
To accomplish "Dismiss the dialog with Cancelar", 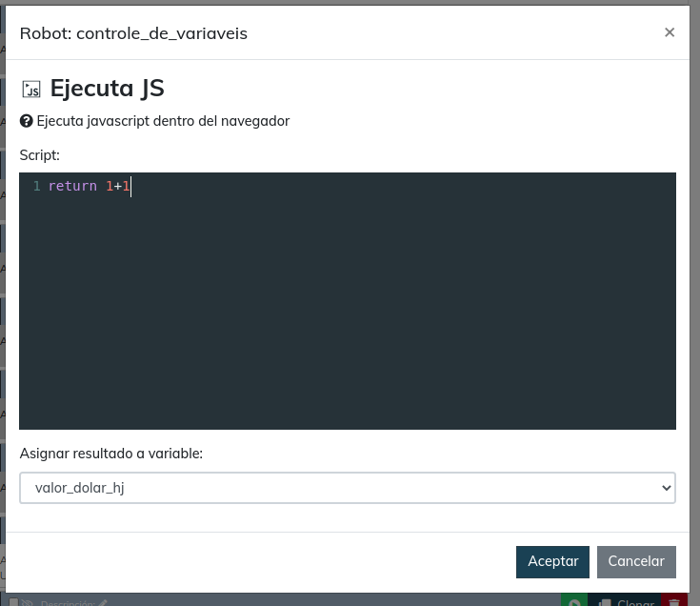I will click(636, 561).
